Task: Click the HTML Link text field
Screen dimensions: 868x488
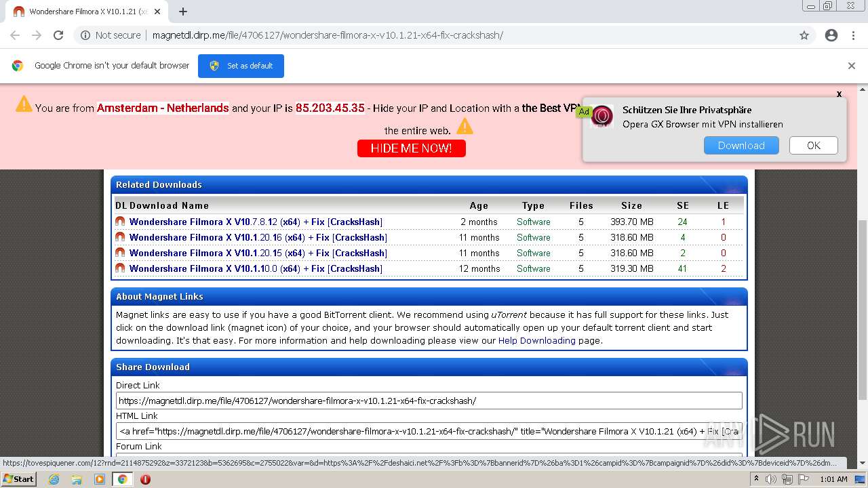Action: 429,431
